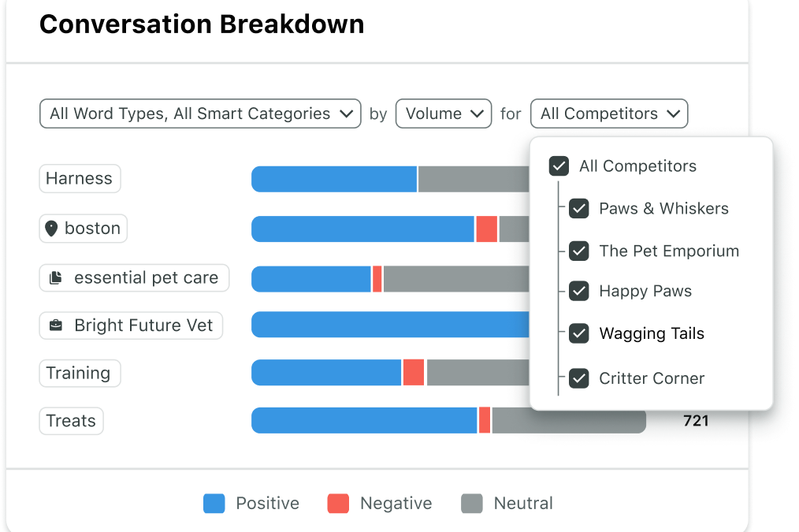Click the document icon beside essential pet care

click(x=55, y=278)
